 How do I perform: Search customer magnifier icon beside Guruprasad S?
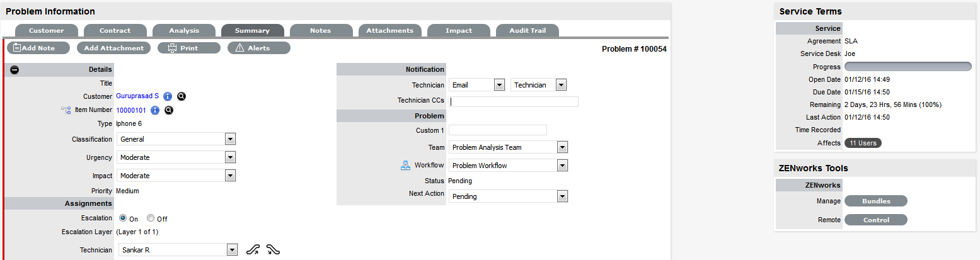[182, 96]
